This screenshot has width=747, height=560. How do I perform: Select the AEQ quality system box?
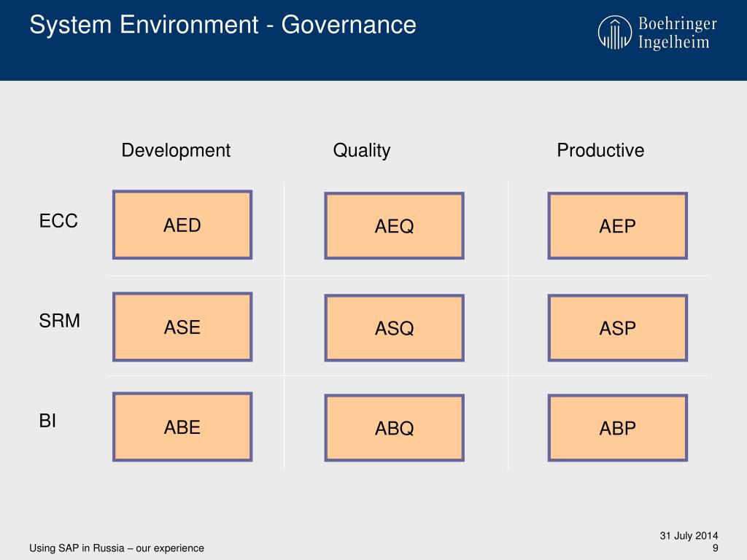[394, 226]
